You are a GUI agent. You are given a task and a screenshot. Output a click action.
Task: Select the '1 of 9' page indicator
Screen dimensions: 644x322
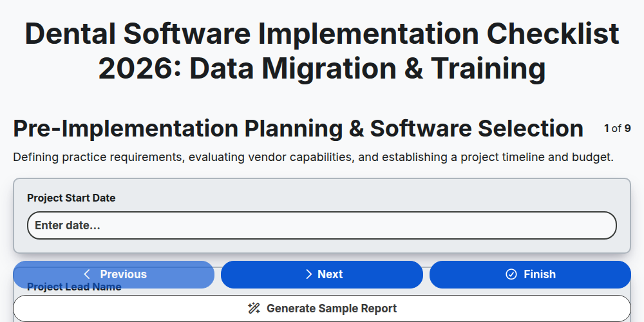(618, 129)
